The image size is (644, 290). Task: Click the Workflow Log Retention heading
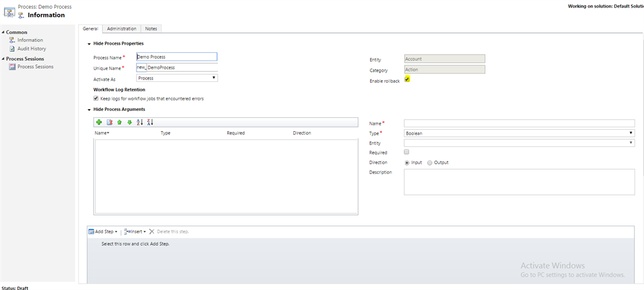tap(119, 90)
